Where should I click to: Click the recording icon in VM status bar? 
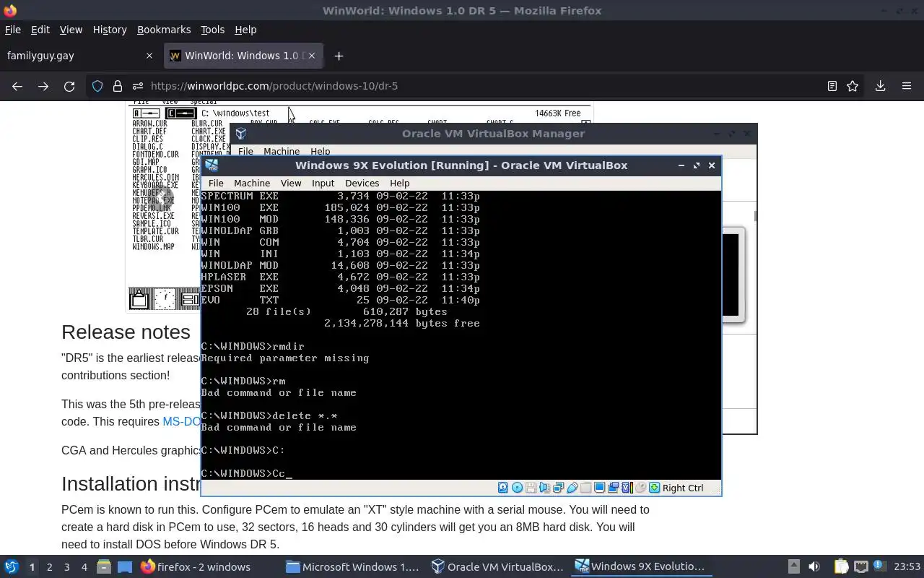pos(613,488)
